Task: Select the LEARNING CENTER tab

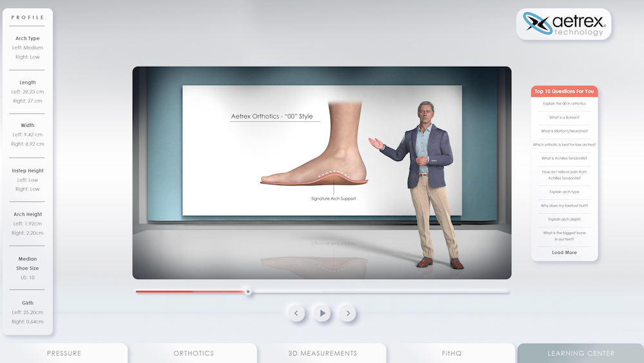Action: click(581, 353)
